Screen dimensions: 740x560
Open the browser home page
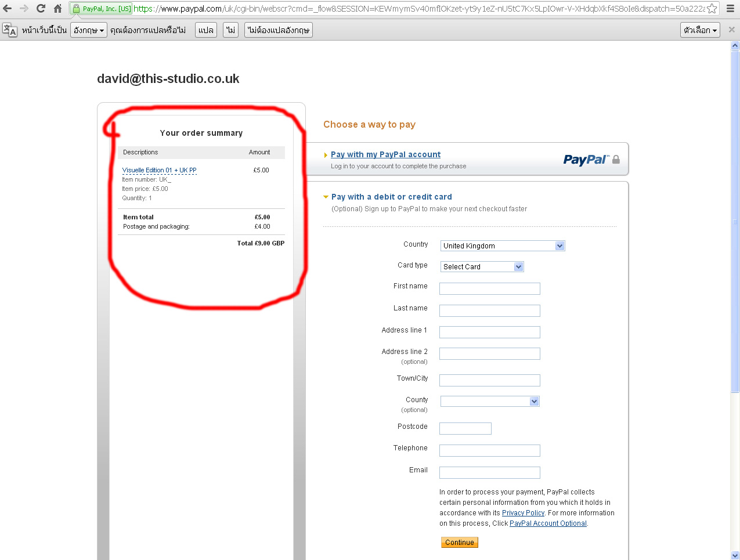pos(57,9)
